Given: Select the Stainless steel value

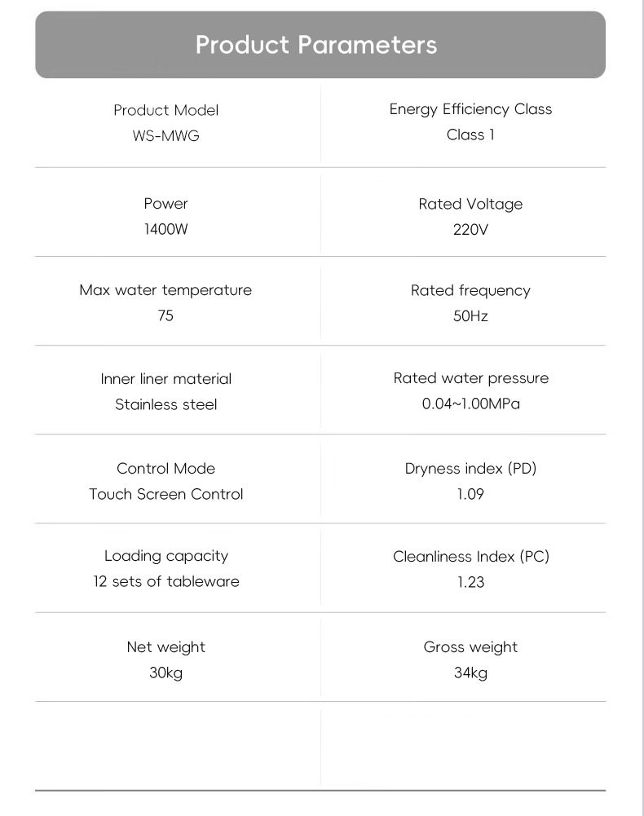Looking at the screenshot, I should pyautogui.click(x=165, y=404).
